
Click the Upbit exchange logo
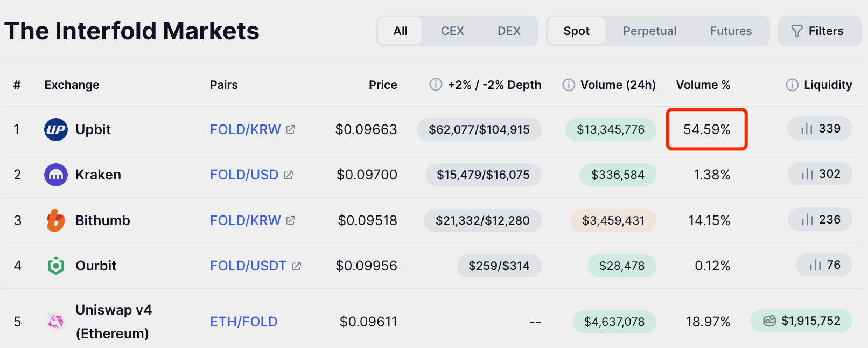click(56, 129)
